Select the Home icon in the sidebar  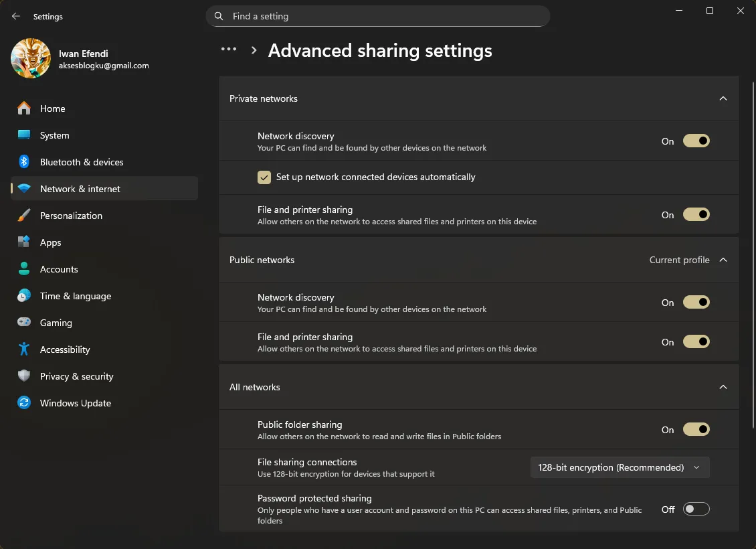pyautogui.click(x=23, y=108)
